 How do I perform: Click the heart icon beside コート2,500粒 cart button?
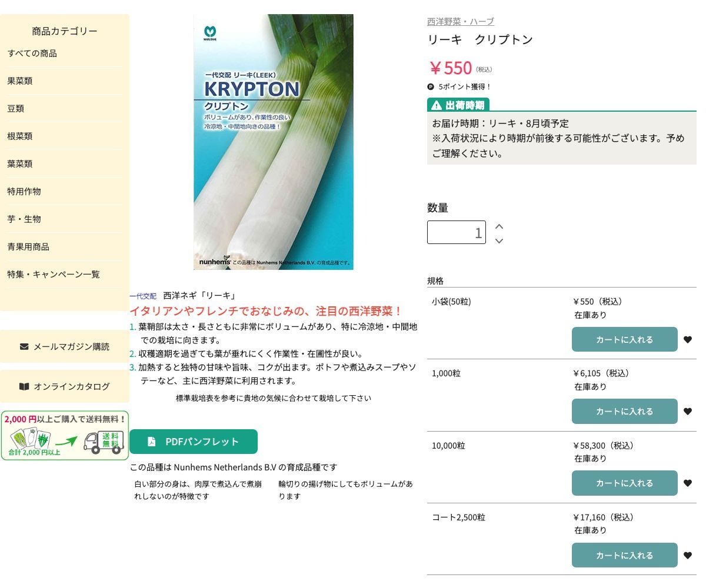pyautogui.click(x=688, y=555)
